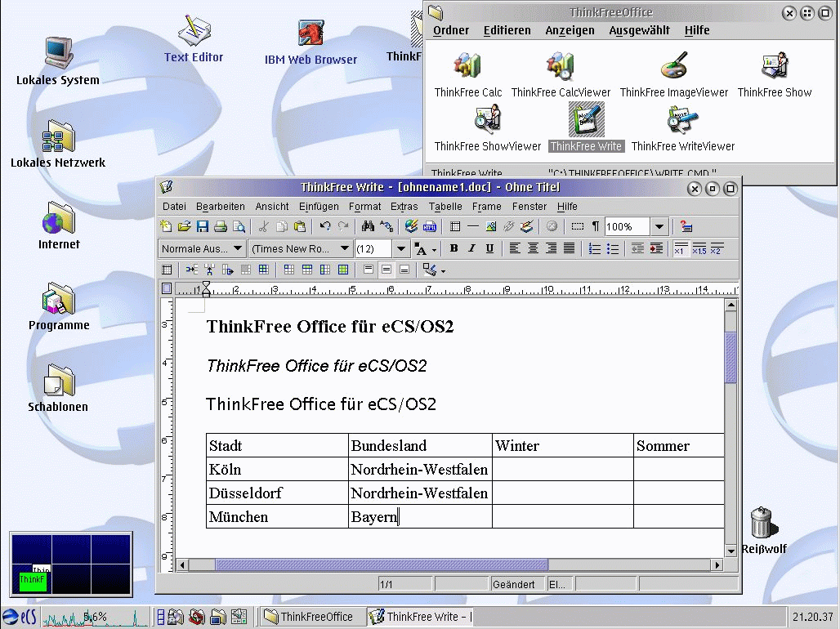Click the 'Köln' table cell
840x629 pixels.
tap(277, 470)
